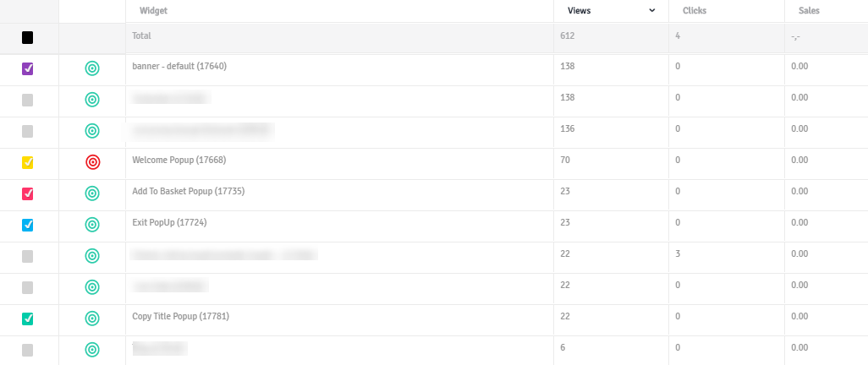Click target icon next to Add To Basket Popup
The image size is (868, 365).
tap(92, 193)
